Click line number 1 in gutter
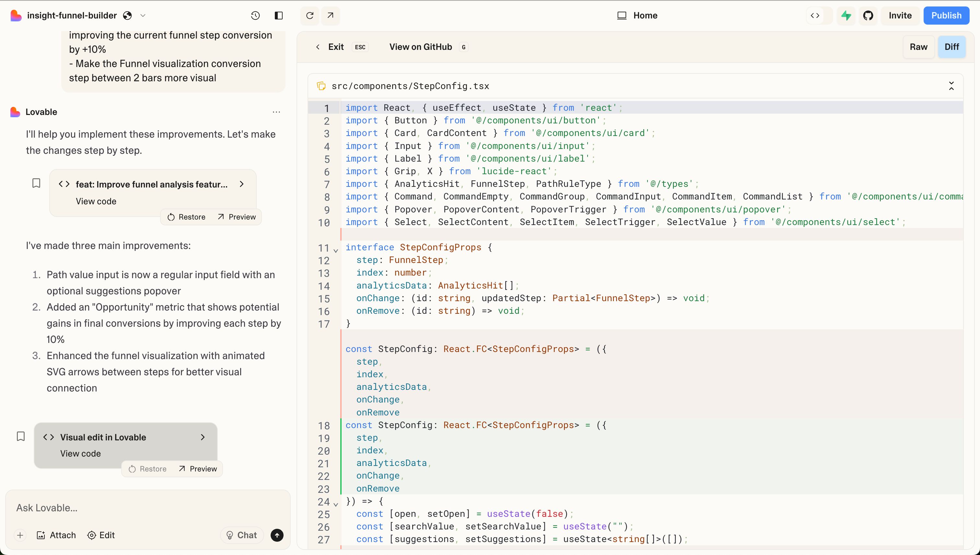Viewport: 980px width, 555px height. [327, 108]
